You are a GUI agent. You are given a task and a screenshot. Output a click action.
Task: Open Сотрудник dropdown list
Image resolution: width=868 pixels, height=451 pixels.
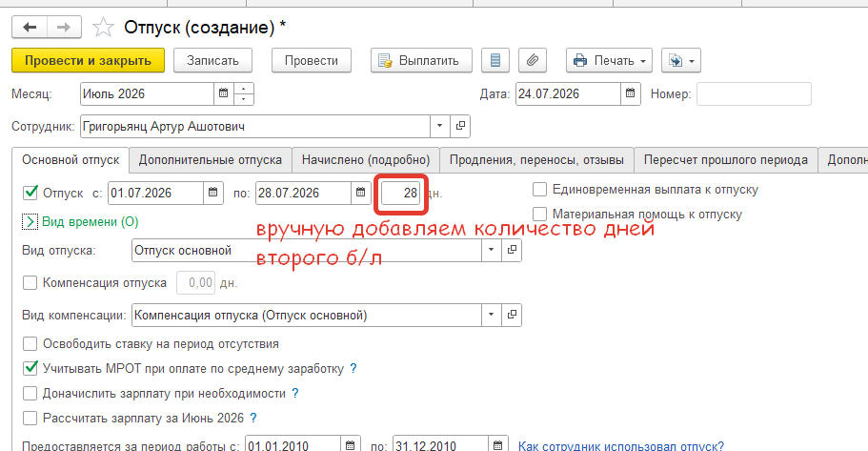click(x=440, y=126)
